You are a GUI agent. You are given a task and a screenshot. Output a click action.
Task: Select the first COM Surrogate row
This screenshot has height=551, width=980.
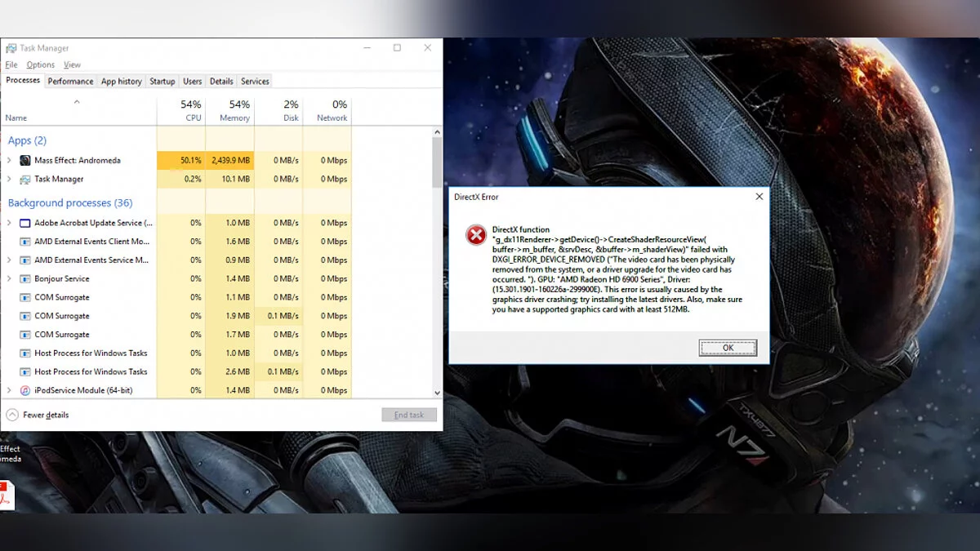coord(176,297)
